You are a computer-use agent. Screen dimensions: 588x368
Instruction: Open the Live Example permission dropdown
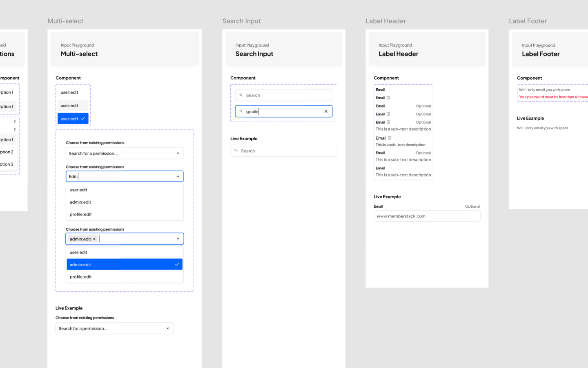(x=114, y=328)
